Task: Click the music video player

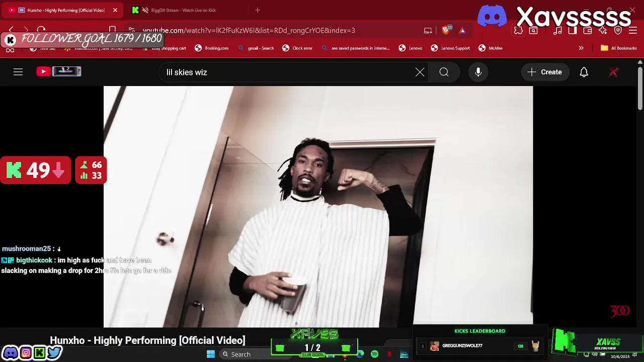Action: click(x=318, y=207)
